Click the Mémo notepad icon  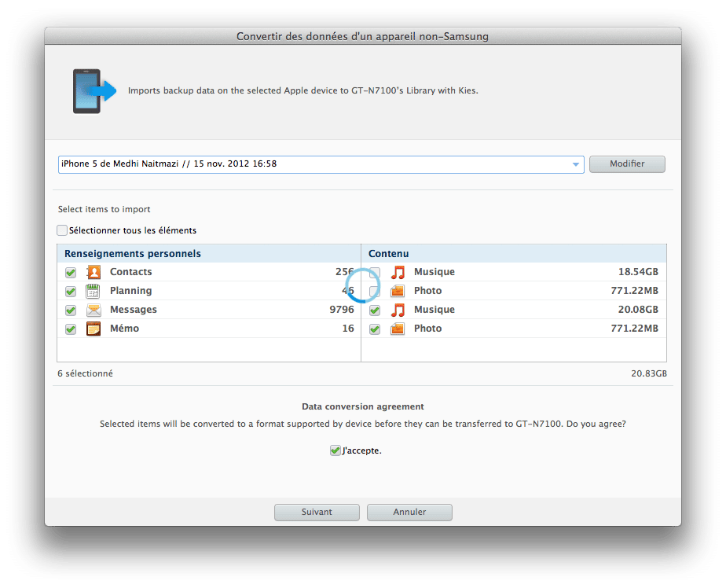pyautogui.click(x=93, y=329)
